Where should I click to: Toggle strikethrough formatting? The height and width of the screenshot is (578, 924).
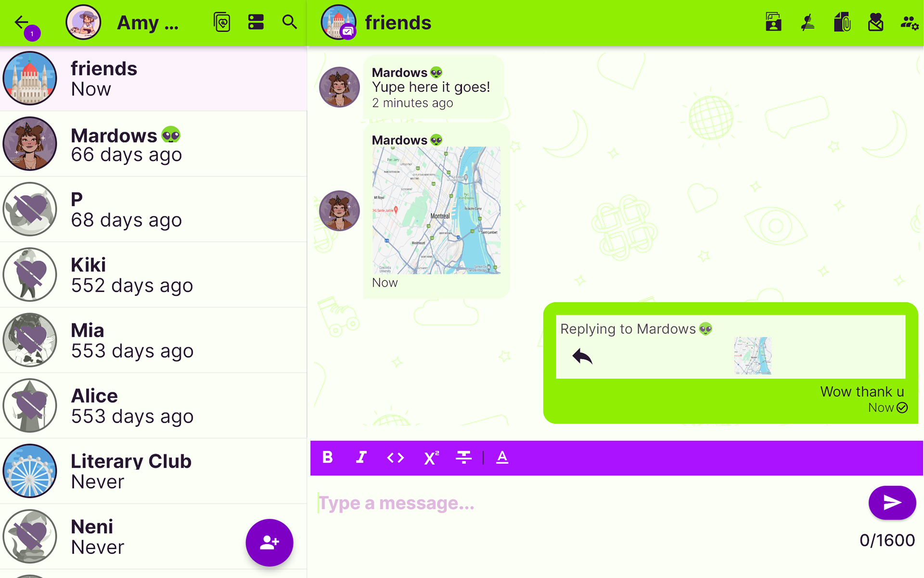pos(463,457)
